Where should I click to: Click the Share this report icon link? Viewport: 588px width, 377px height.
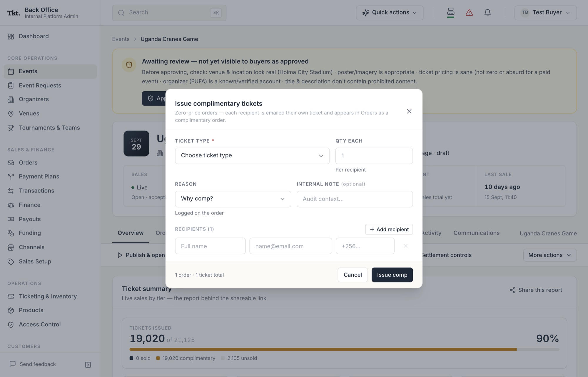[536, 290]
